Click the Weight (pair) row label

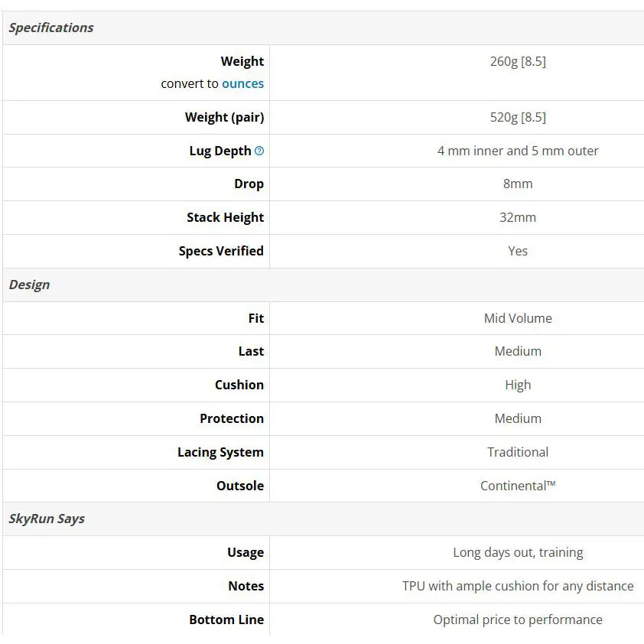224,117
